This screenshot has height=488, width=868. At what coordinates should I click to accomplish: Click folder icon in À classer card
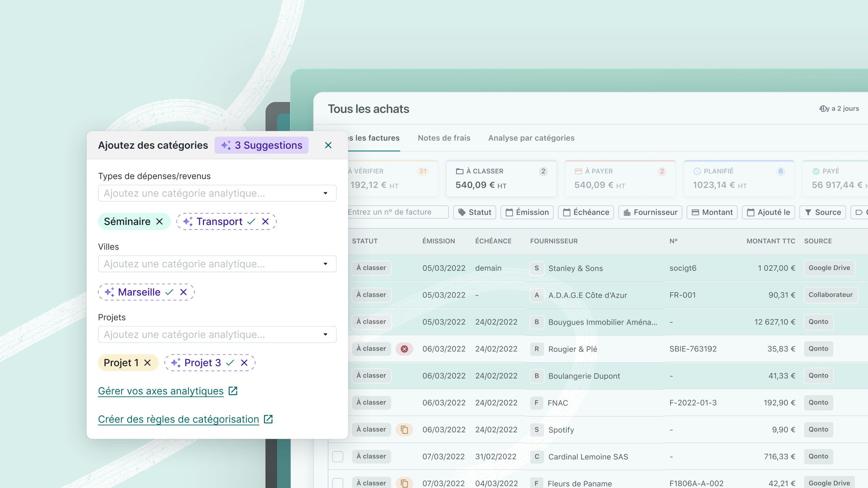(x=460, y=171)
